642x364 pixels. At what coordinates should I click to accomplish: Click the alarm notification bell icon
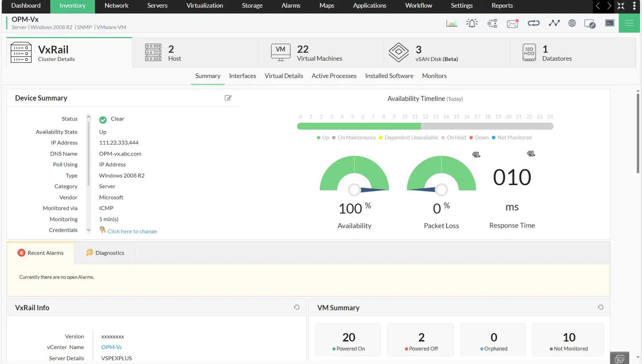point(471,23)
